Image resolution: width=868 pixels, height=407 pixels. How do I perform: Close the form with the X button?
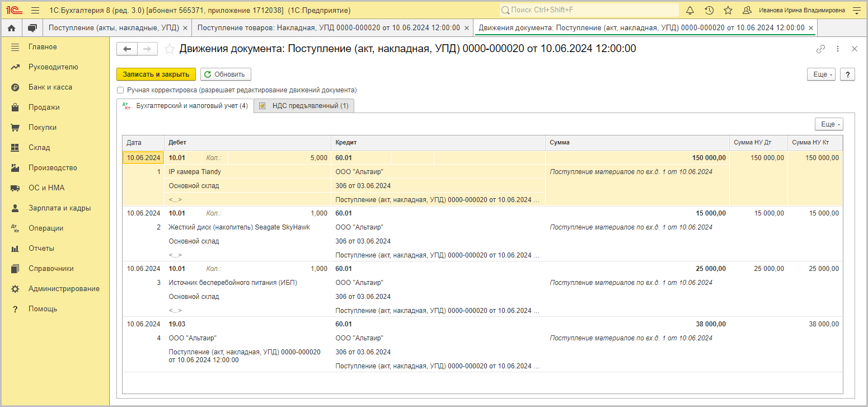[855, 49]
